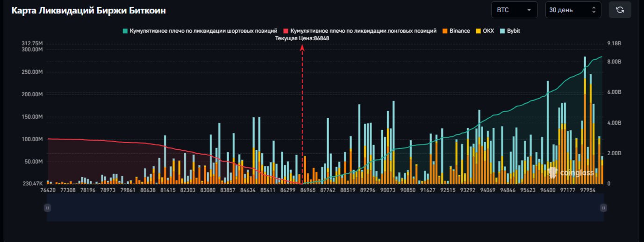The image size is (644, 242).
Task: Click the coinglass watermark logo
Action: [x=571, y=173]
